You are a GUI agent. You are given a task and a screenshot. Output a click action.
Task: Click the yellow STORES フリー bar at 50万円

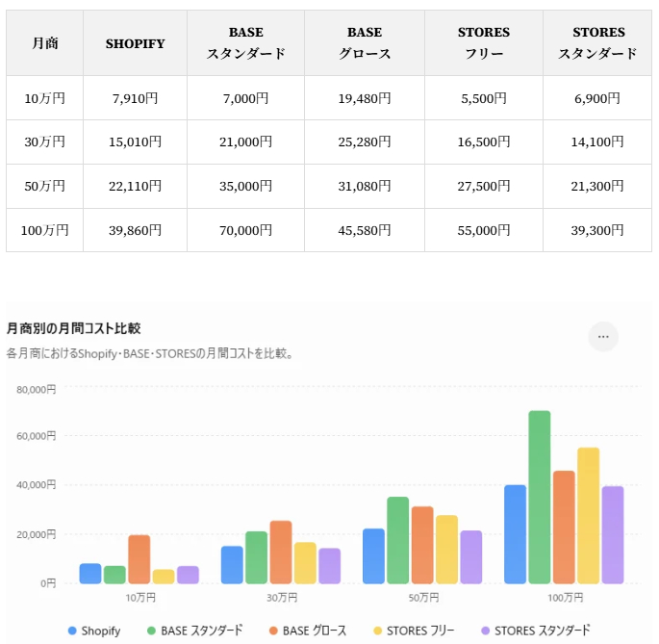pyautogui.click(x=446, y=550)
